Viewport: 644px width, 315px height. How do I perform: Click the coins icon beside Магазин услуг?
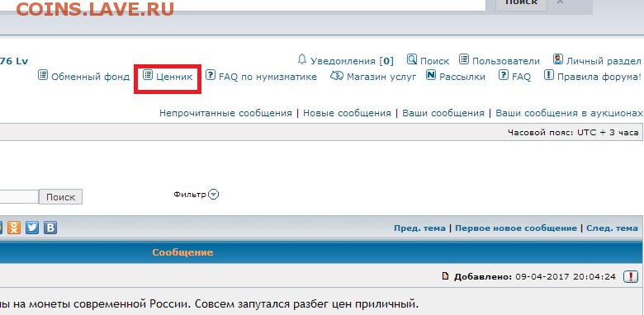pos(337,76)
